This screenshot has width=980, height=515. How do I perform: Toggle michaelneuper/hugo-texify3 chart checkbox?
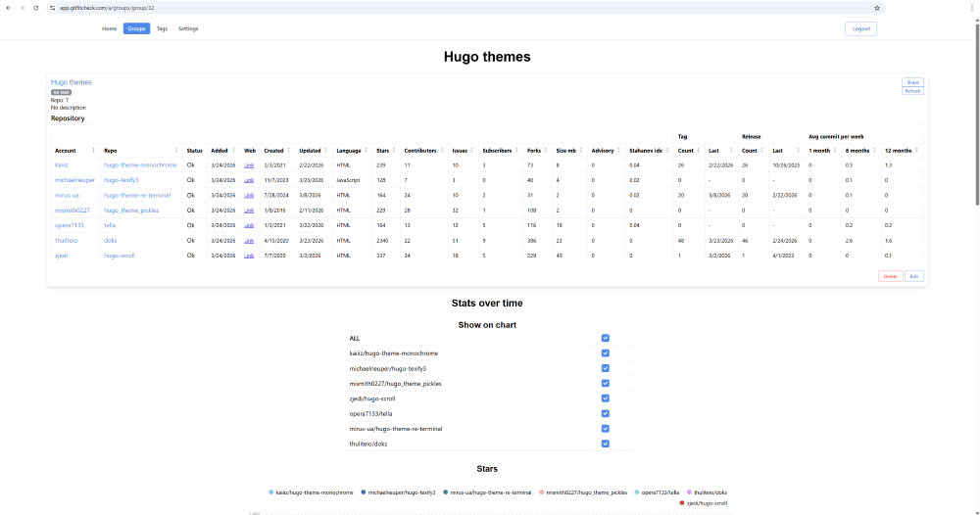pyautogui.click(x=605, y=368)
